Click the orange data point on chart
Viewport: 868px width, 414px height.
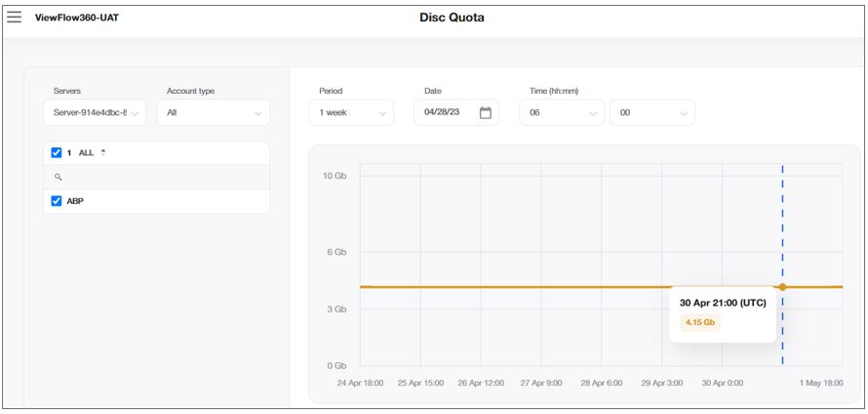coord(782,287)
